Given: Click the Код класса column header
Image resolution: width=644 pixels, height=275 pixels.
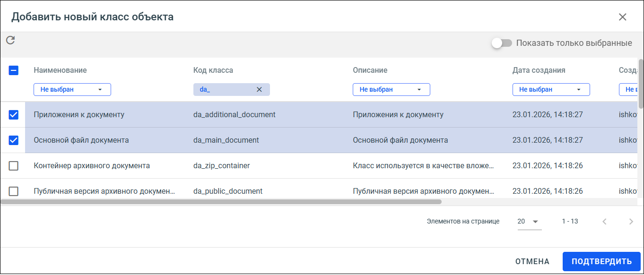Looking at the screenshot, I should pos(213,70).
